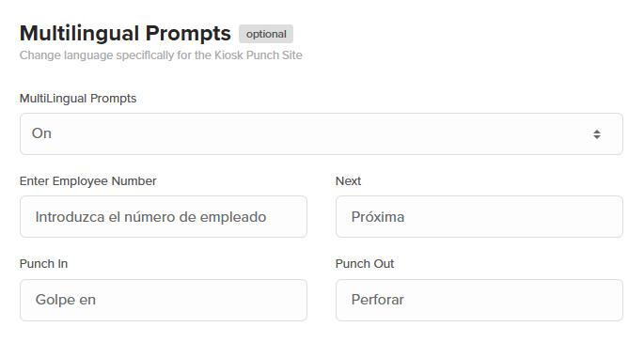Place cursor on the Golpe en text
Screen dimensions: 644x358
coord(66,300)
